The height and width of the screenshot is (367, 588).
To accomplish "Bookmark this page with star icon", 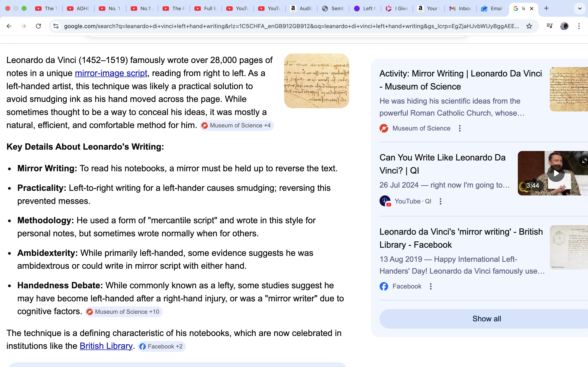I will (529, 26).
